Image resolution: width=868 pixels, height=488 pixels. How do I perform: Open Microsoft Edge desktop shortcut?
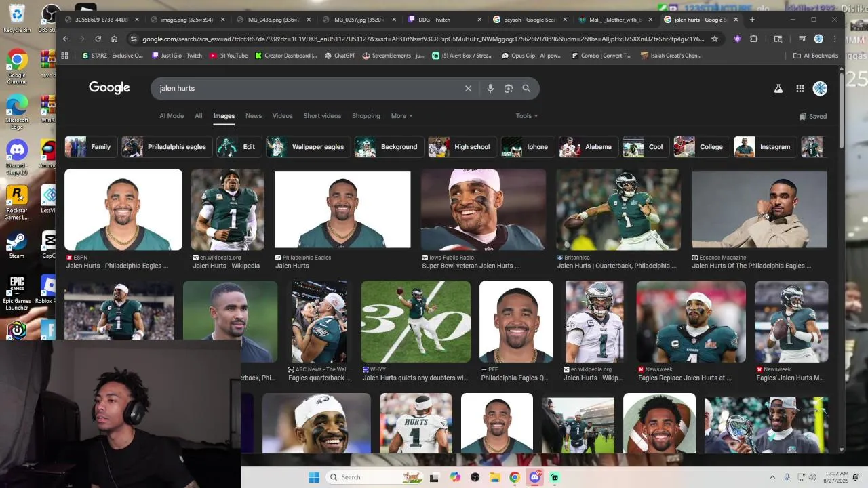[17, 113]
